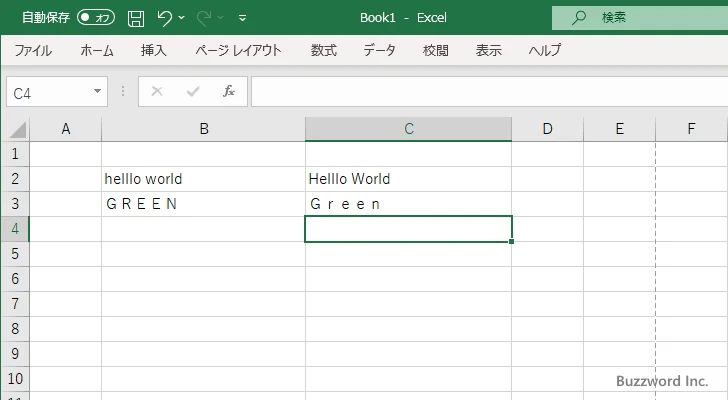Switch to the ホーム ribbon tab
This screenshot has width=728, height=400.
97,50
